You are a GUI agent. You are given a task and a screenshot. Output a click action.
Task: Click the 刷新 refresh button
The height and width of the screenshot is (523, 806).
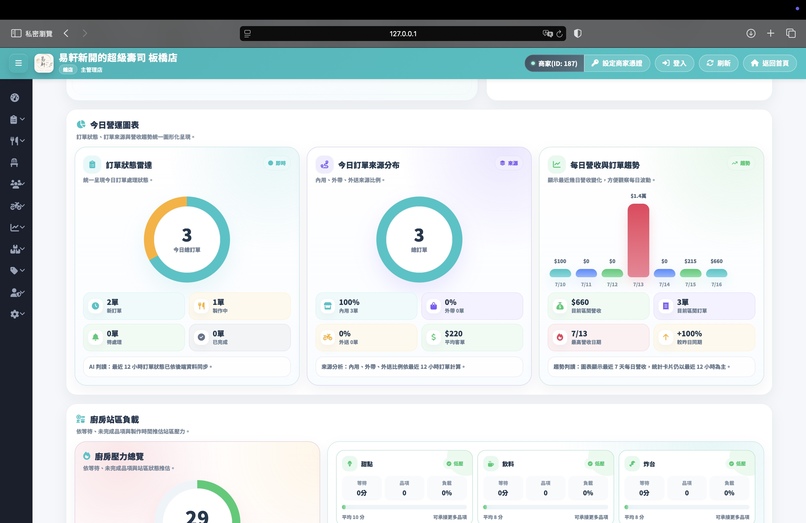pyautogui.click(x=718, y=63)
